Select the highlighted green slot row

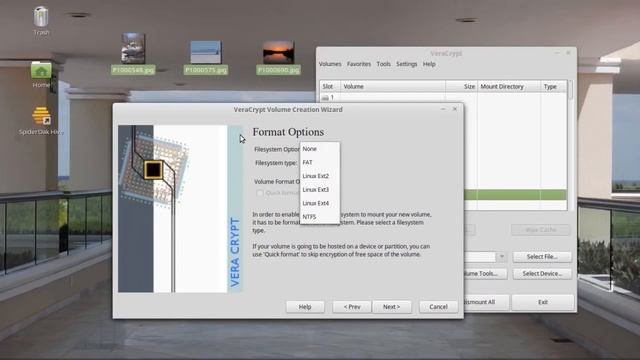pos(516,195)
